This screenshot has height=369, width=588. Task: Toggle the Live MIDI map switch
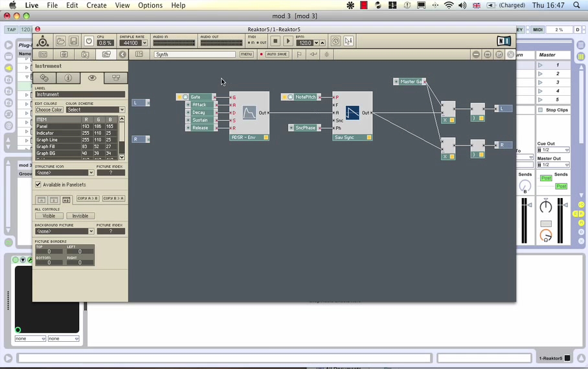pyautogui.click(x=537, y=30)
